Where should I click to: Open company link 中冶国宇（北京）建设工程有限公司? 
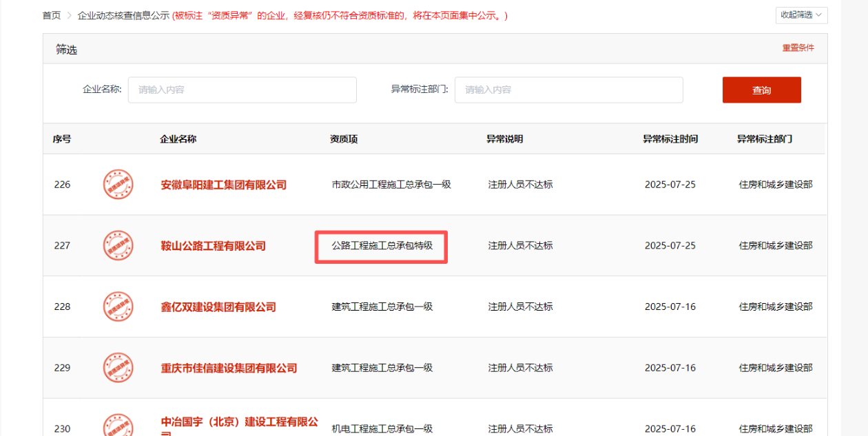point(239,422)
